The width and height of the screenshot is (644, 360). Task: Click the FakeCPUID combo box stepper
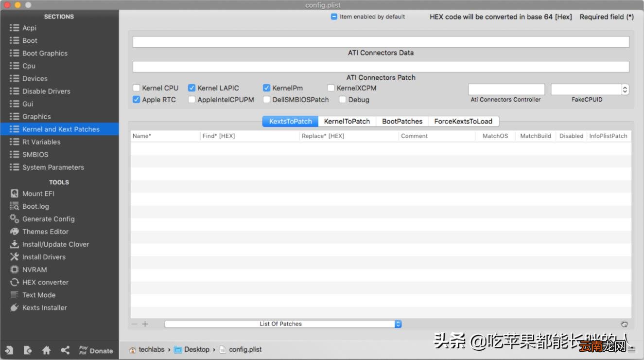tap(626, 90)
